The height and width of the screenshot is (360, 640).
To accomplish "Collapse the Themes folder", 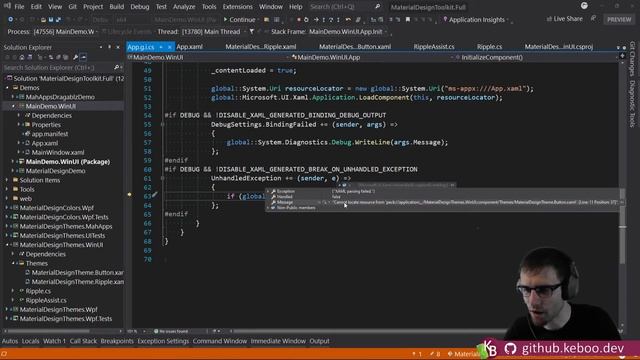I will pos(13,263).
